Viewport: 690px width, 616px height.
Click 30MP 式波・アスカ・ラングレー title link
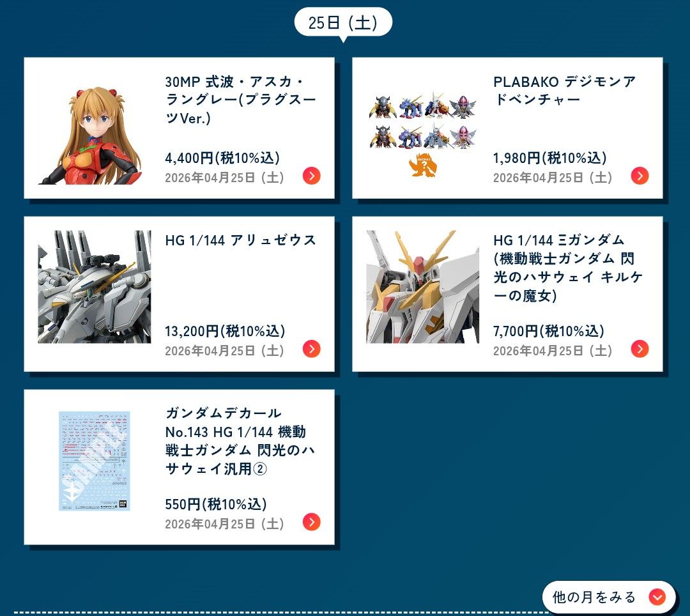click(241, 100)
